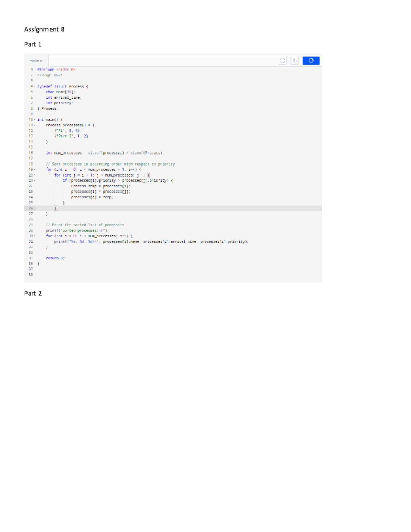Viewport: 411px width, 532px height.
Task: Collapse the main function at line 10
Action: pyautogui.click(x=34, y=119)
